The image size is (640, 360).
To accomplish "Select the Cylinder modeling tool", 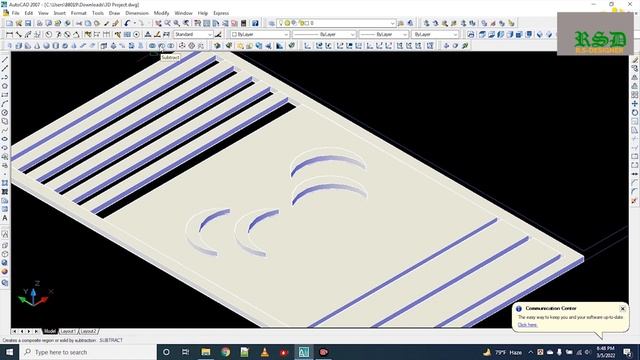I will tap(56, 46).
